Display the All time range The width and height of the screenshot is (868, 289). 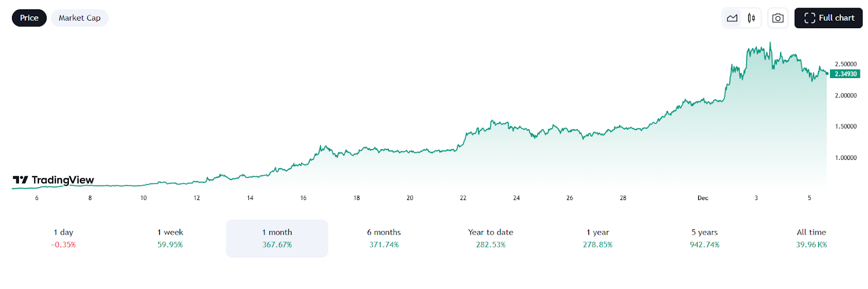tap(812, 238)
